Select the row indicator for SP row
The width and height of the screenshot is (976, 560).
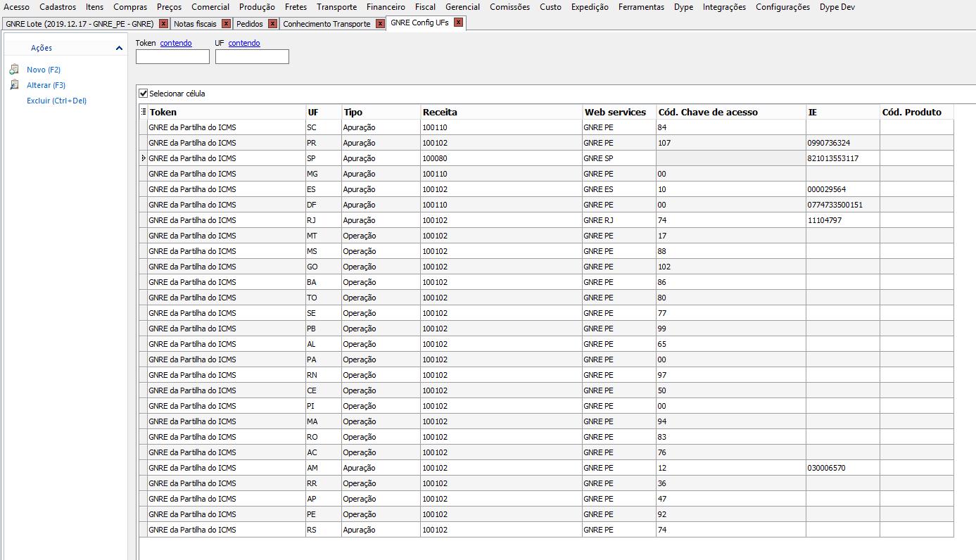pos(144,158)
